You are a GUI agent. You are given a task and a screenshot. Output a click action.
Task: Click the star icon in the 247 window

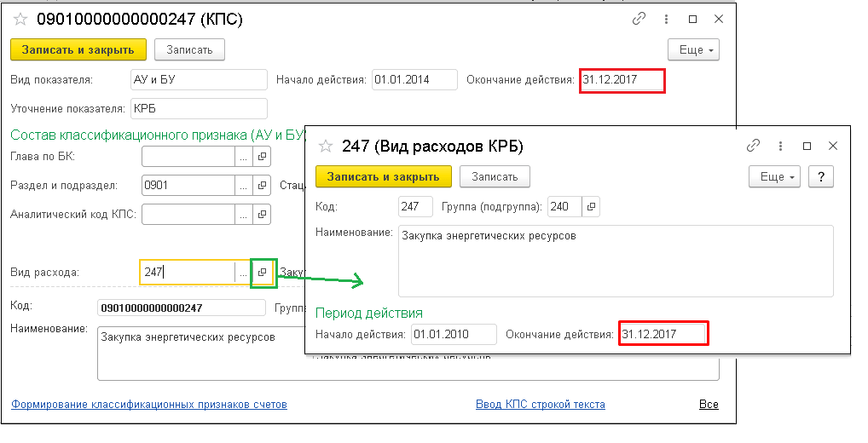[x=326, y=147]
